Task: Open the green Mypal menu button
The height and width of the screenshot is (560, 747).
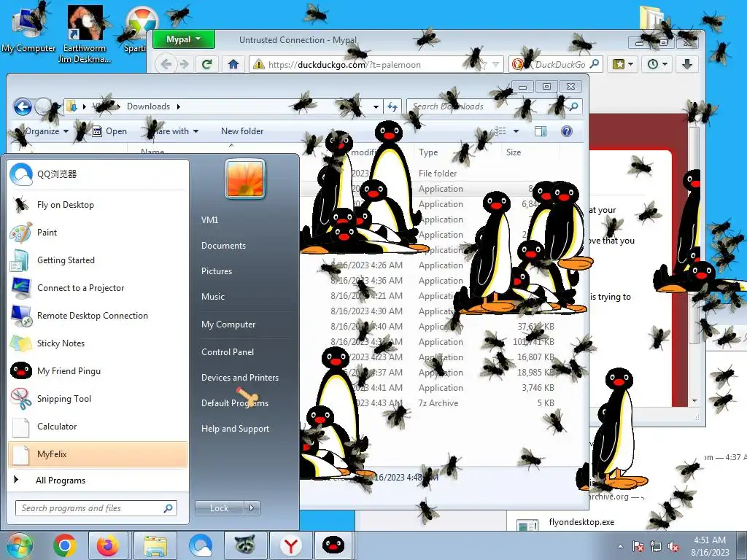Action: 183,39
